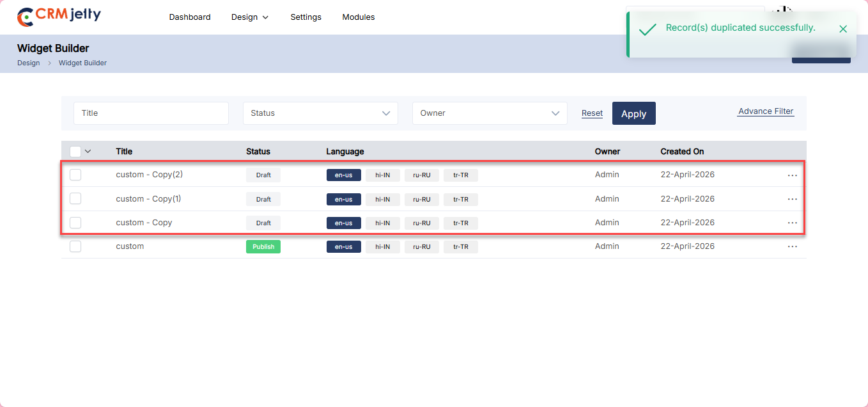
Task: Select the en-us language tag of custom - Copy(2)
Action: 343,175
